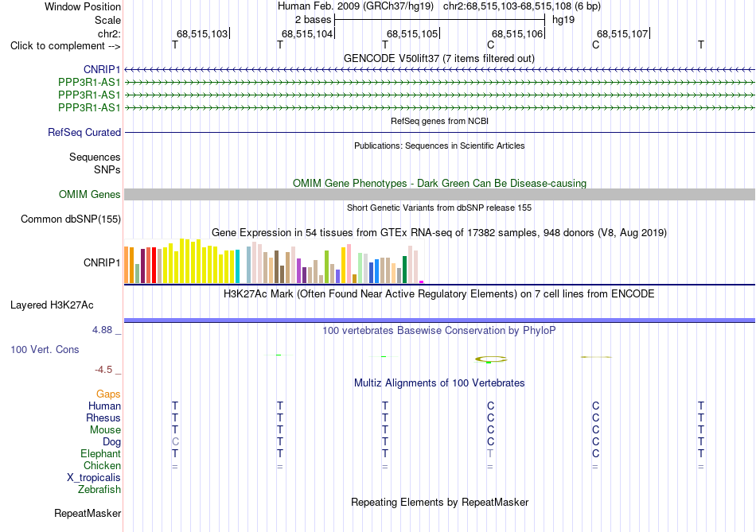Click the OMIM Genes track label
756x532 pixels.
click(89, 195)
